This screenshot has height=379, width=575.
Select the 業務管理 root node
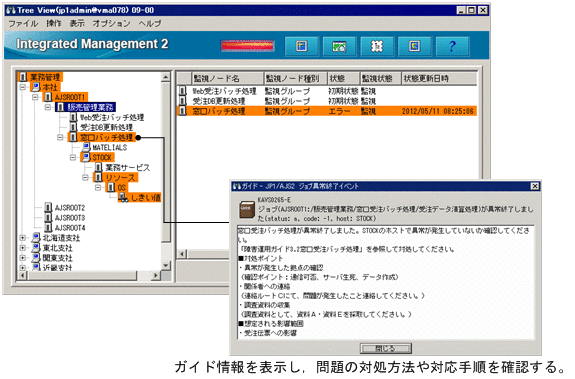[x=44, y=77]
